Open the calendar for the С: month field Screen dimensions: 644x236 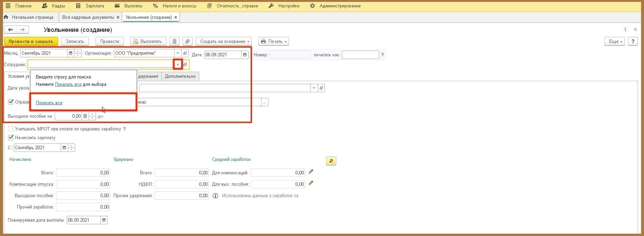pyautogui.click(x=64, y=147)
